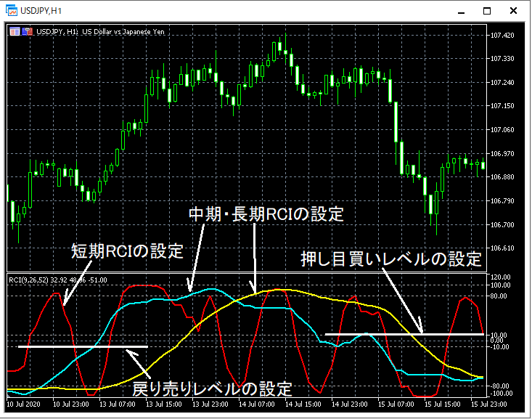
Task: Click the '15 Jul 07:00' time axis label
Action: 396,404
